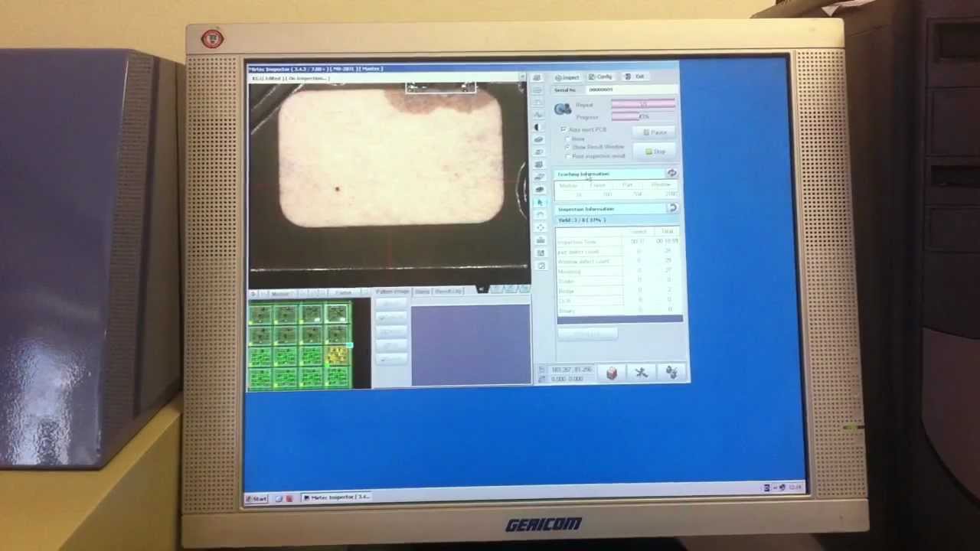Click the Exit button
This screenshot has width=980, height=551.
(635, 77)
